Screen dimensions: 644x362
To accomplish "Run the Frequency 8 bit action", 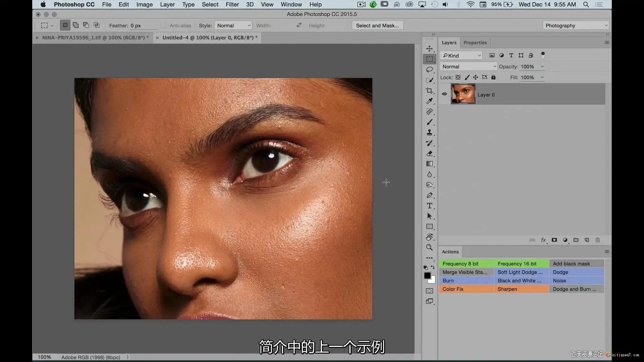I will [x=467, y=264].
